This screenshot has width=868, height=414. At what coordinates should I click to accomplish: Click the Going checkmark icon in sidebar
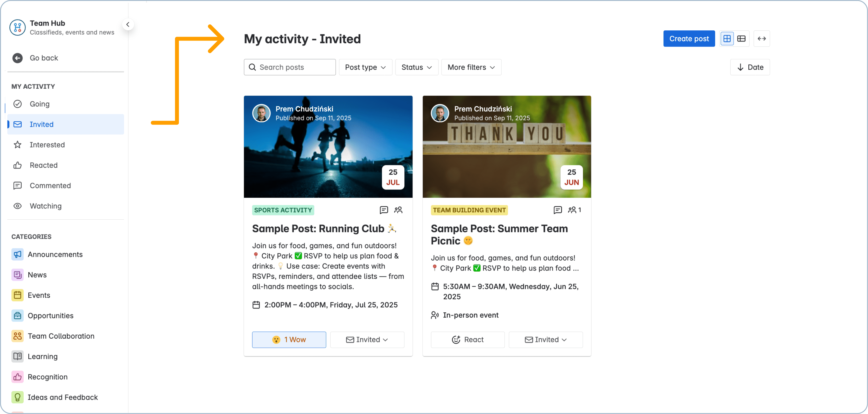17,104
